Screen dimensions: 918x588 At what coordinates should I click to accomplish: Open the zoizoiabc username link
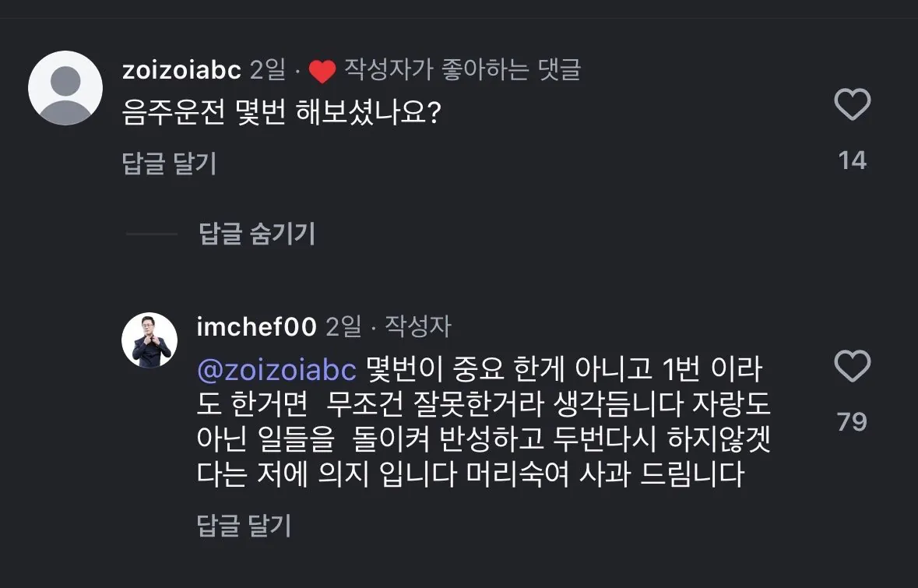[x=182, y=71]
